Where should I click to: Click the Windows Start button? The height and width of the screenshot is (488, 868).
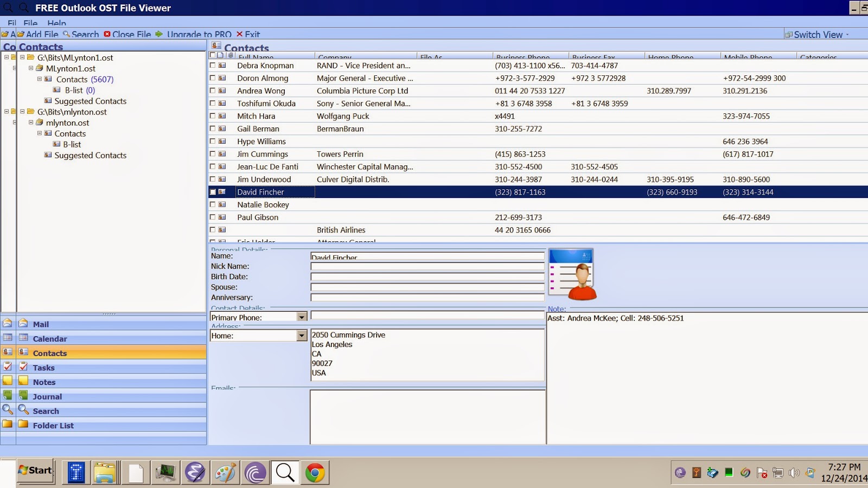[x=35, y=471]
